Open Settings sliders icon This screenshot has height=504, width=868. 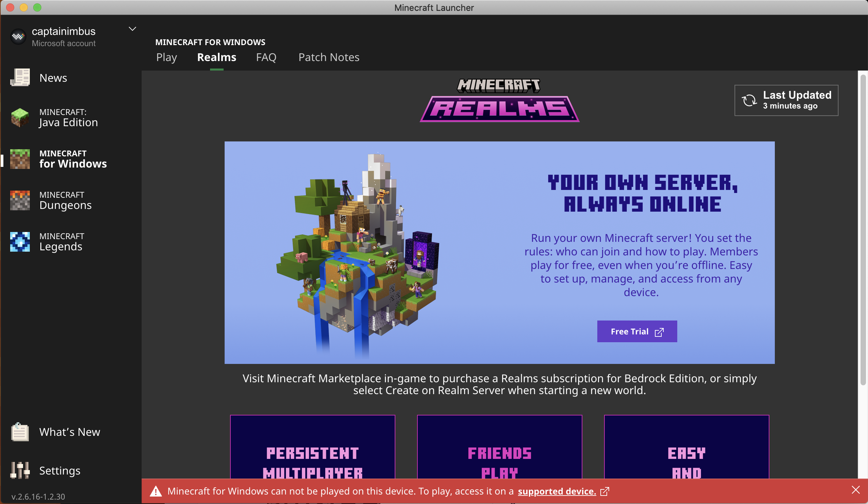point(20,470)
